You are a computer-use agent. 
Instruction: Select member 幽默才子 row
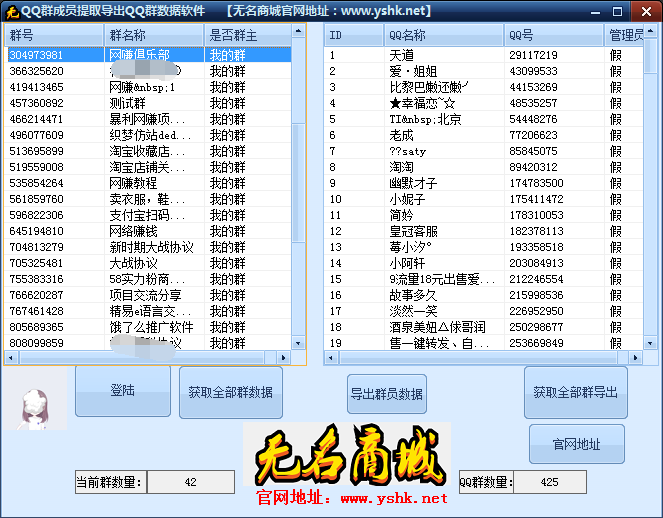click(484, 183)
